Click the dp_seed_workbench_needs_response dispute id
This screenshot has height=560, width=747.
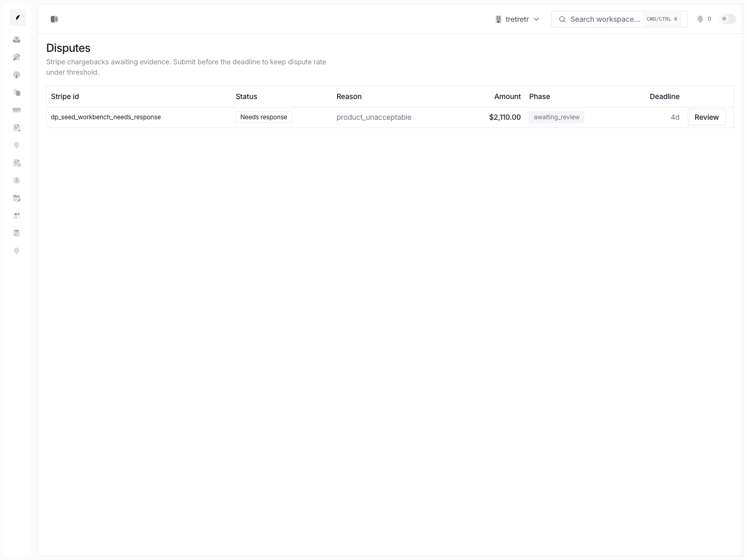[106, 117]
